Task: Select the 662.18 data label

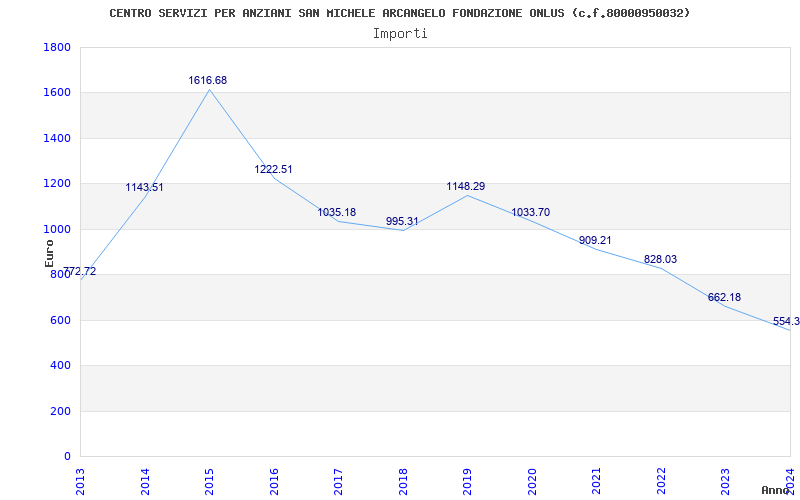Action: pyautogui.click(x=724, y=297)
